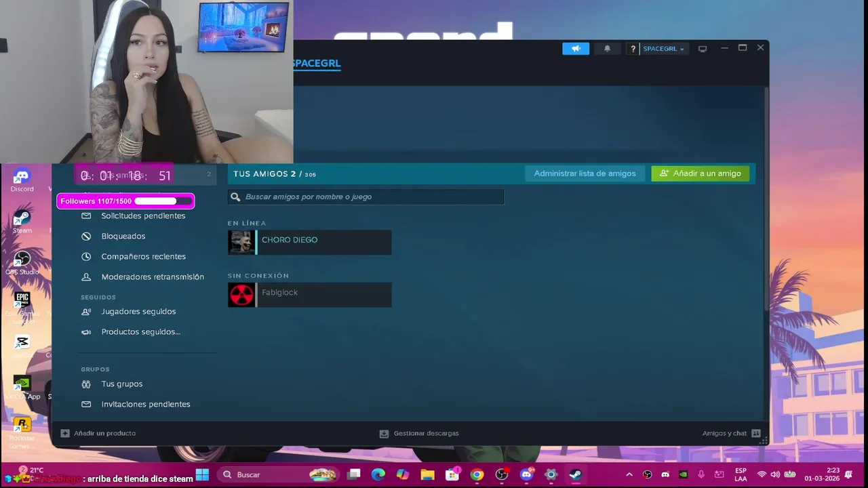Click CHORO DIEGO's avatar thumbnail

(x=241, y=242)
